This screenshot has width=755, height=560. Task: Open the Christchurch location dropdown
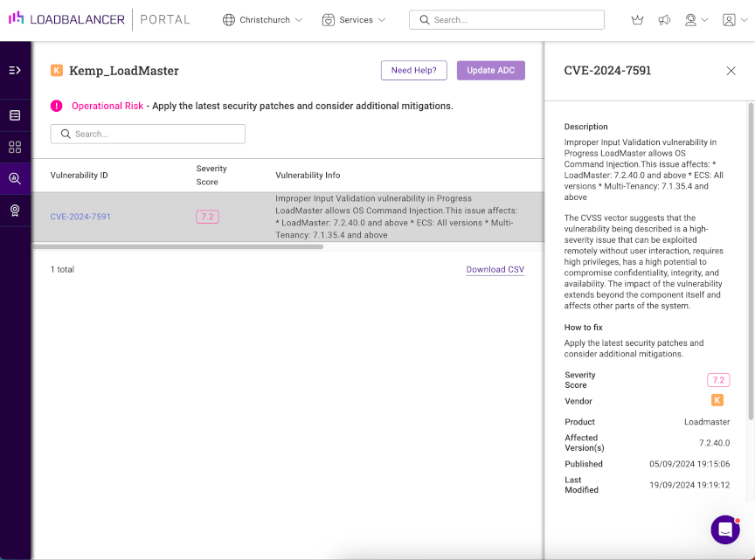(262, 20)
